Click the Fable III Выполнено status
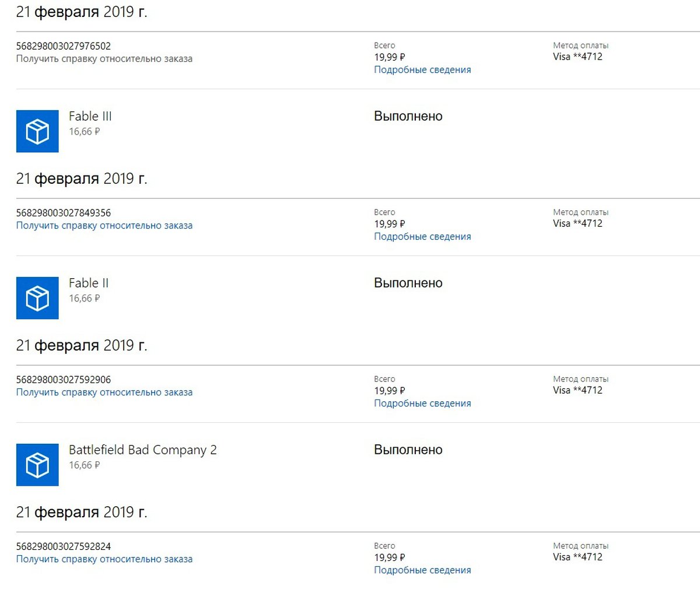The width and height of the screenshot is (700, 589). point(408,116)
